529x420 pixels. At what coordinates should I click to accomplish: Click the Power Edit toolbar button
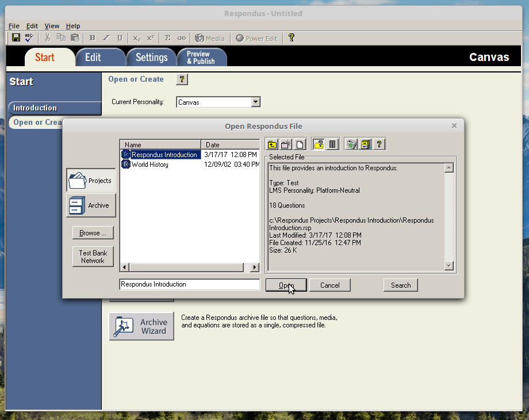pos(256,38)
